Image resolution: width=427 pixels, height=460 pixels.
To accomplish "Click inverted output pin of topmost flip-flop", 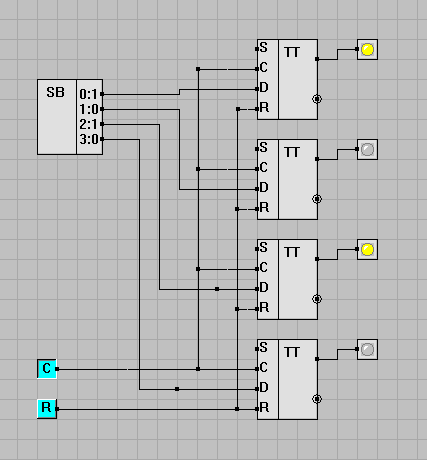I will tap(317, 99).
